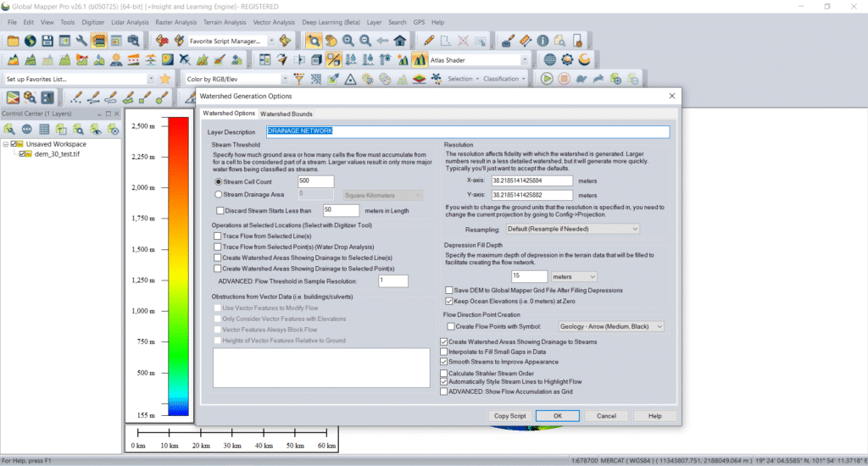The width and height of the screenshot is (868, 466).
Task: Click the globe online data icon
Action: [30, 41]
